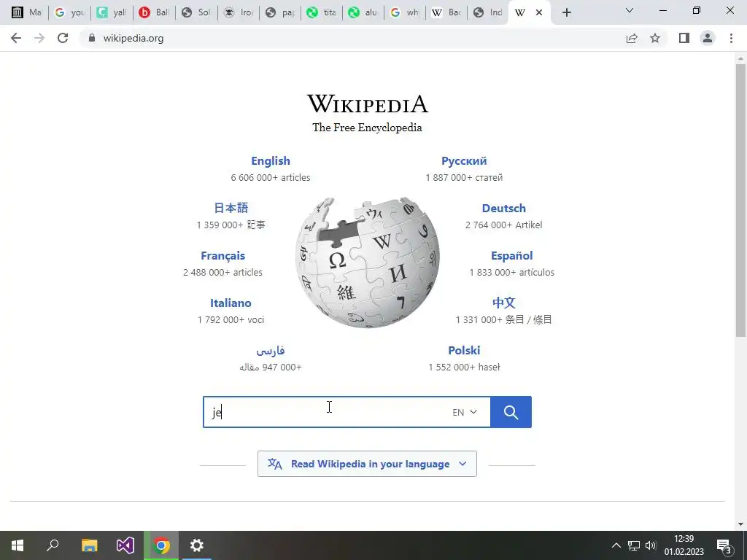The width and height of the screenshot is (747, 560).
Task: Switch to the tab labeled Ind
Action: [x=488, y=12]
